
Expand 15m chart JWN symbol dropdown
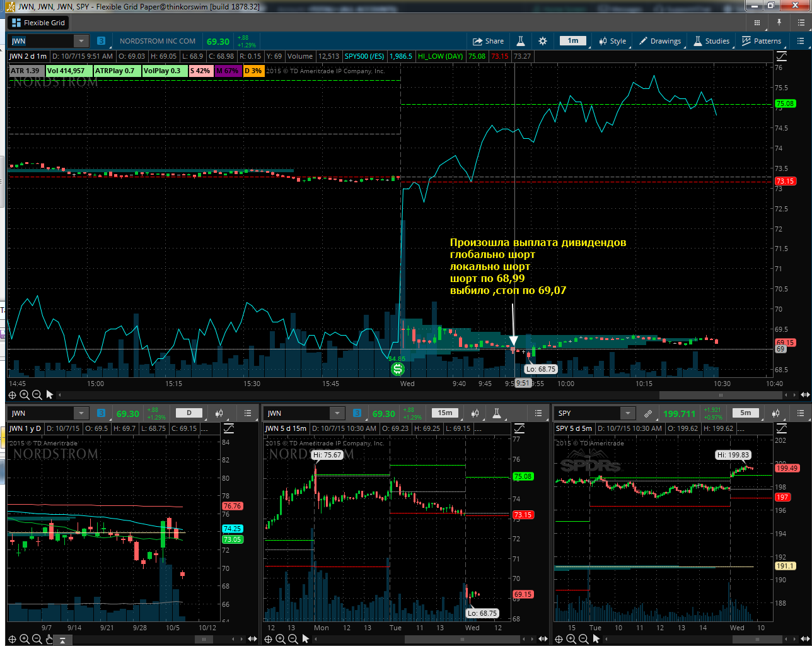[x=337, y=413]
